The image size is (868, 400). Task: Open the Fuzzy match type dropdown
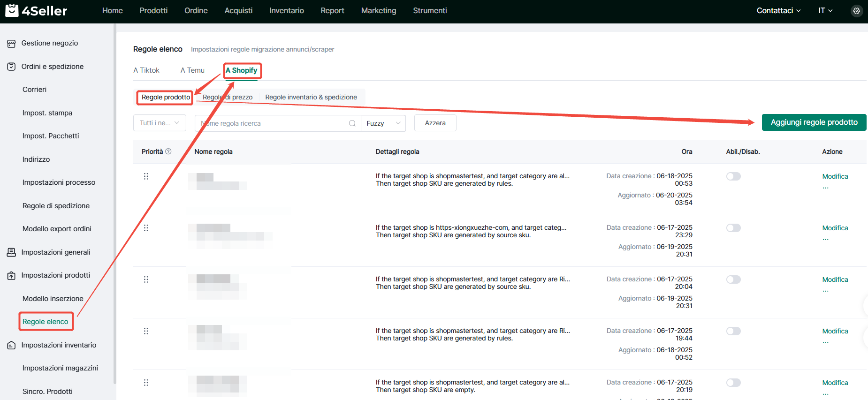(384, 123)
